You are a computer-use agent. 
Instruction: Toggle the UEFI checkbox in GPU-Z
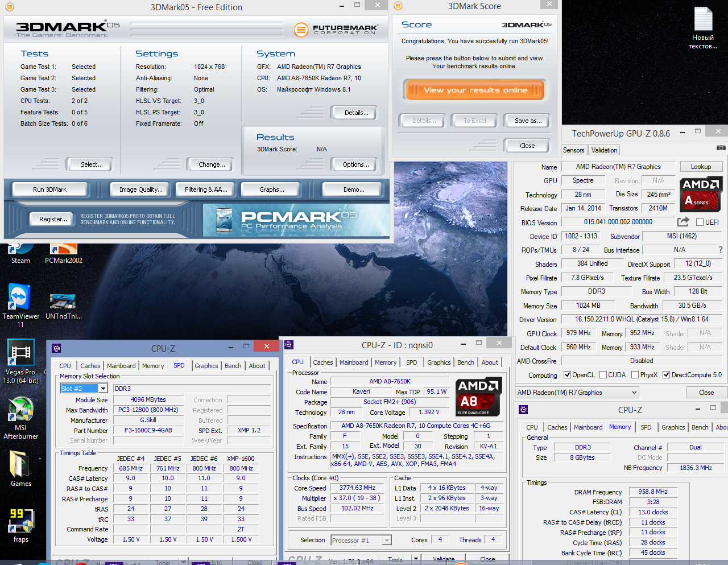pos(700,222)
